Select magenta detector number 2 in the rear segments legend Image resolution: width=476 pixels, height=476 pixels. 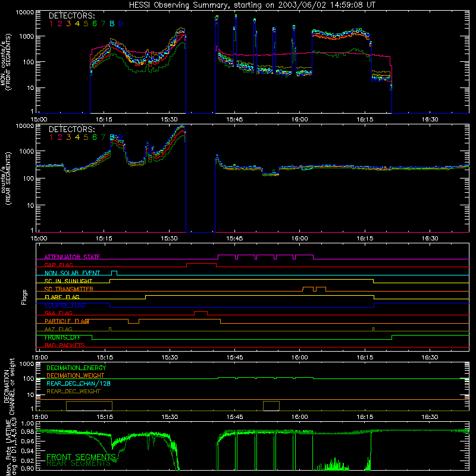point(60,137)
